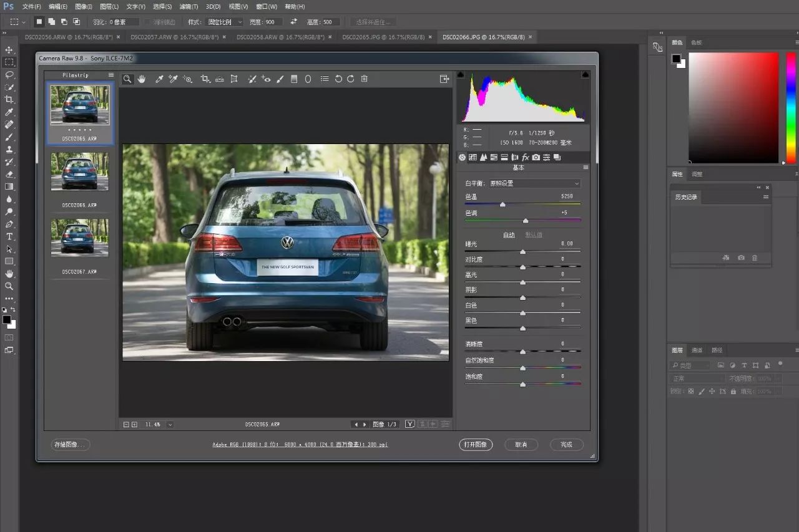
Task: Open the fx Effects panel tab
Action: coord(526,157)
